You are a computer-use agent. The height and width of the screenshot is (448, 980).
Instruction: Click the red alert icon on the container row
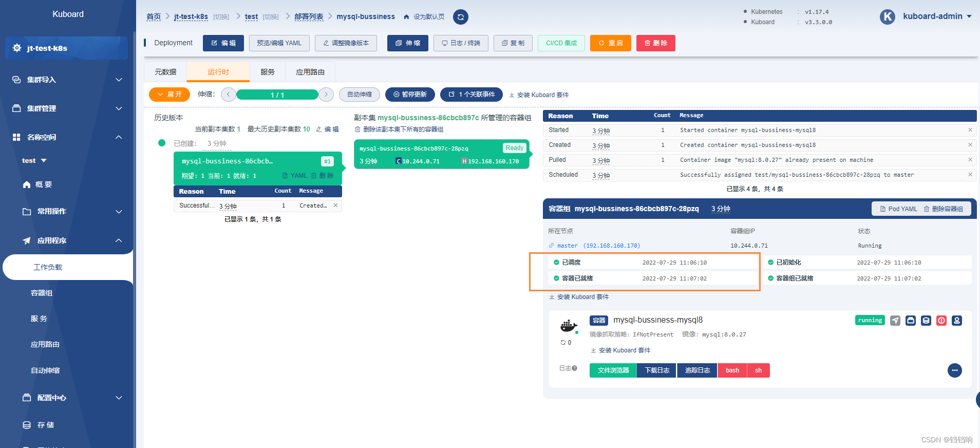(941, 321)
